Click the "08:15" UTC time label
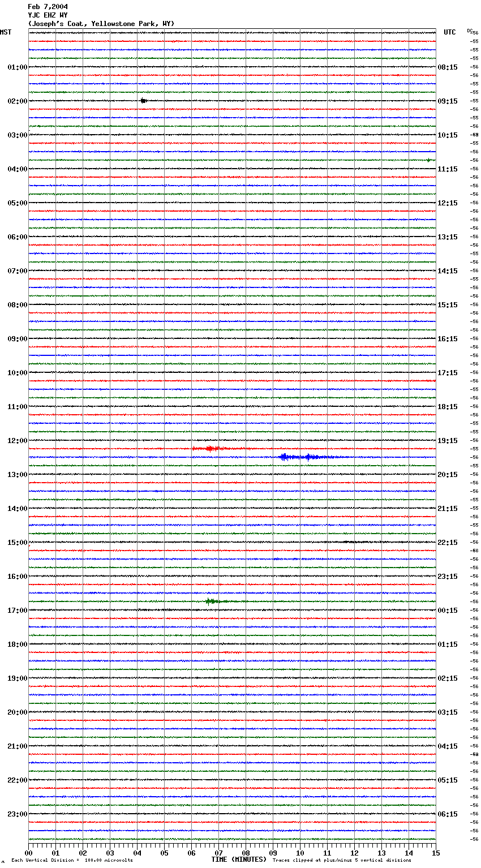 point(448,67)
